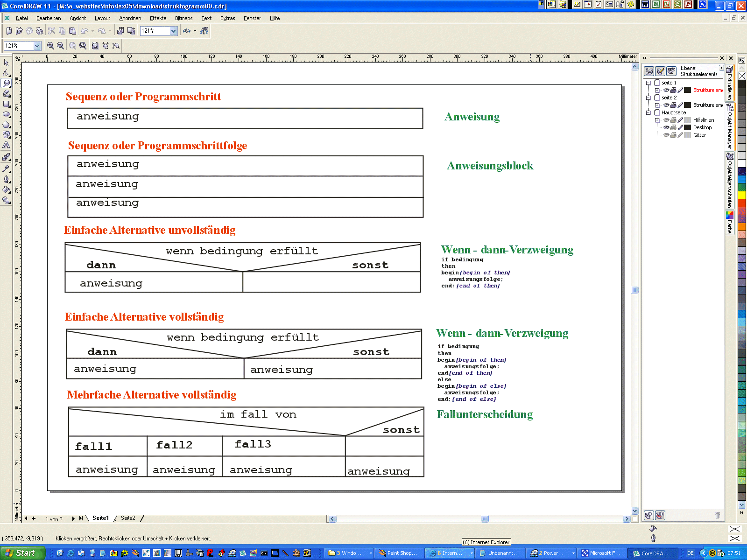Collapse the Hauptseite tree node
The height and width of the screenshot is (560, 747).
pos(648,112)
